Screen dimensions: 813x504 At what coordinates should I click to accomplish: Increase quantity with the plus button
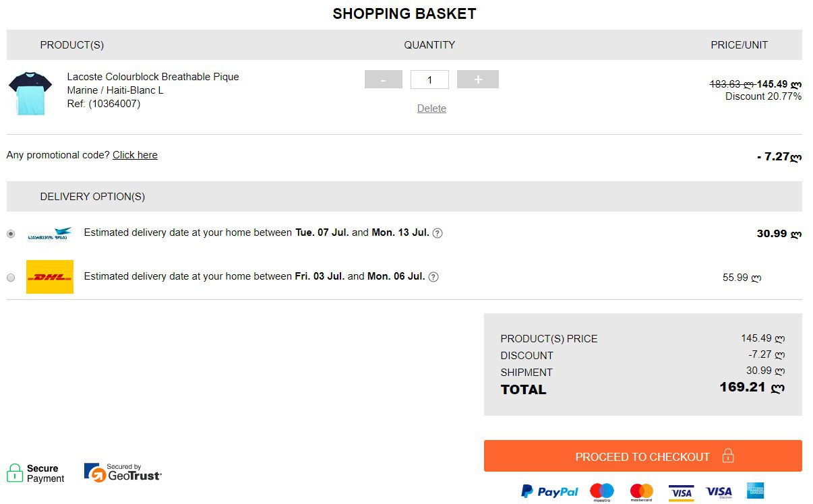478,80
